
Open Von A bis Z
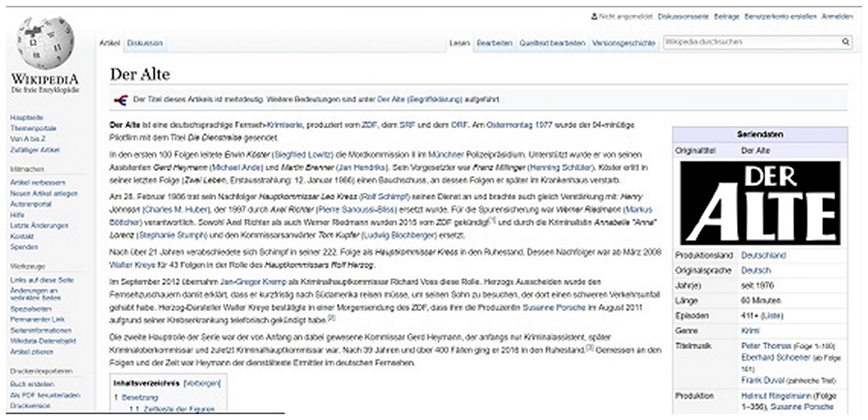pos(28,139)
